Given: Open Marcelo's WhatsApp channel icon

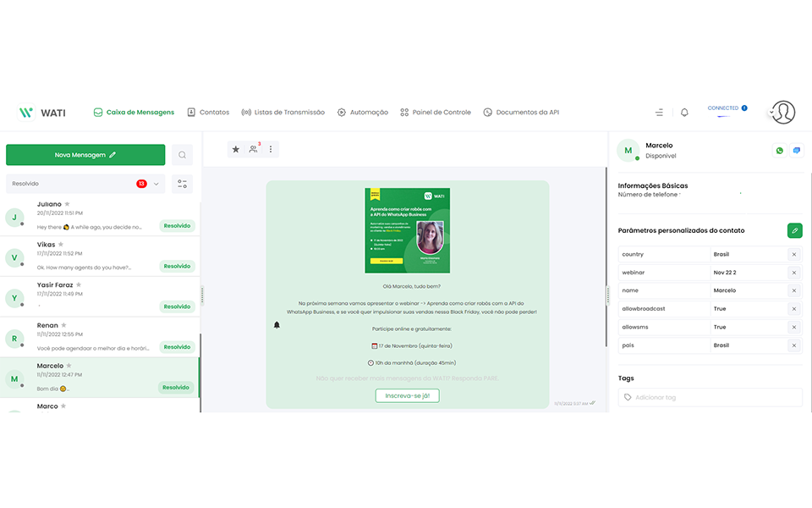Looking at the screenshot, I should point(778,150).
